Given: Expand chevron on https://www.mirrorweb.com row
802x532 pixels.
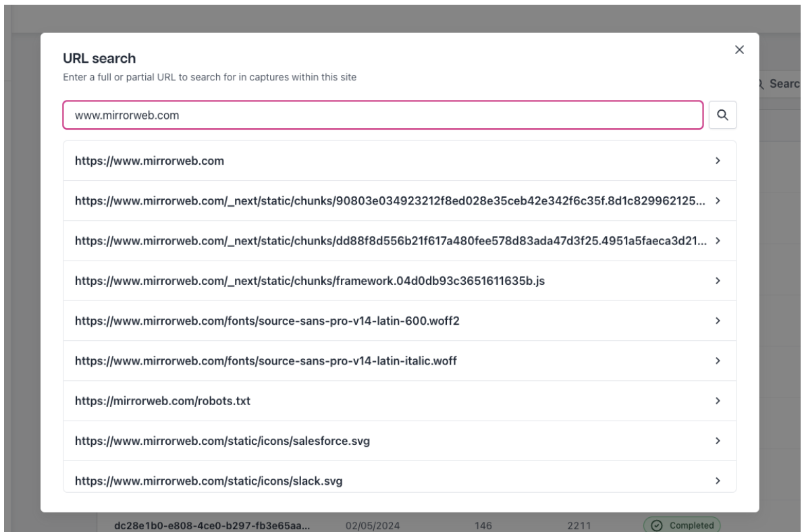Looking at the screenshot, I should point(718,161).
